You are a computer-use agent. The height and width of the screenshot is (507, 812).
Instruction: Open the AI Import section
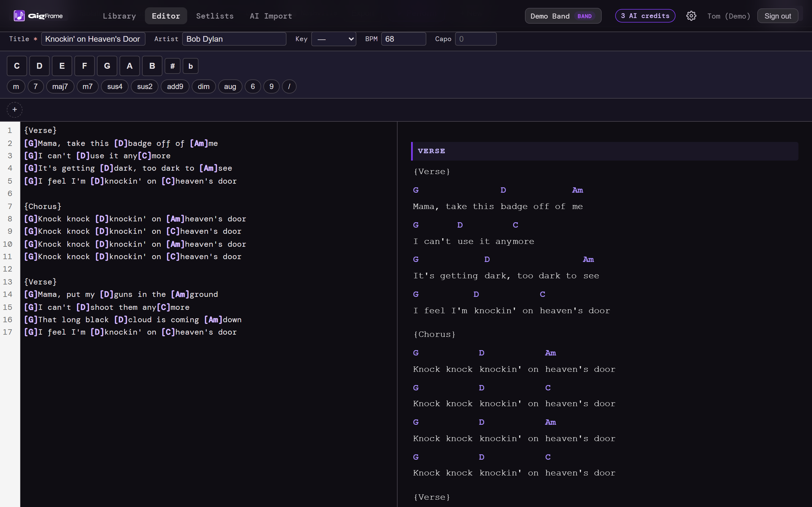(x=270, y=16)
